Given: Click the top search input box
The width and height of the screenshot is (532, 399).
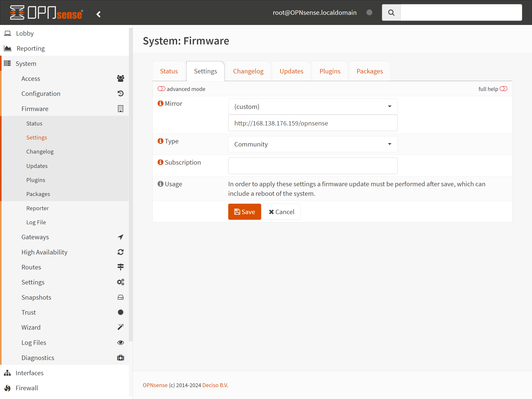Looking at the screenshot, I should (x=461, y=12).
